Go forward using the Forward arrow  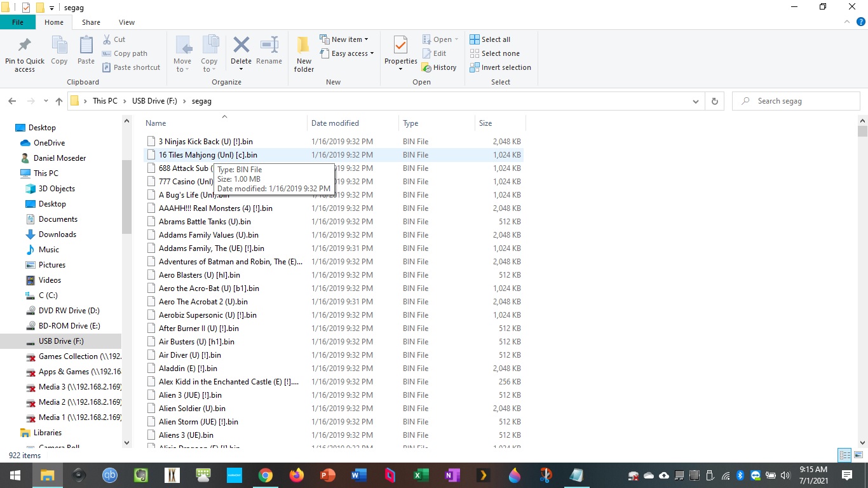(x=31, y=101)
